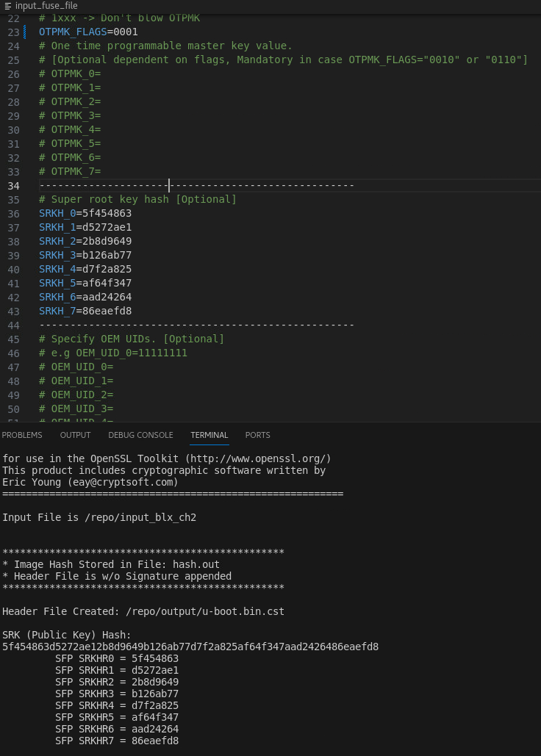Click the '# OTPMK_2=' comment line

(x=70, y=101)
